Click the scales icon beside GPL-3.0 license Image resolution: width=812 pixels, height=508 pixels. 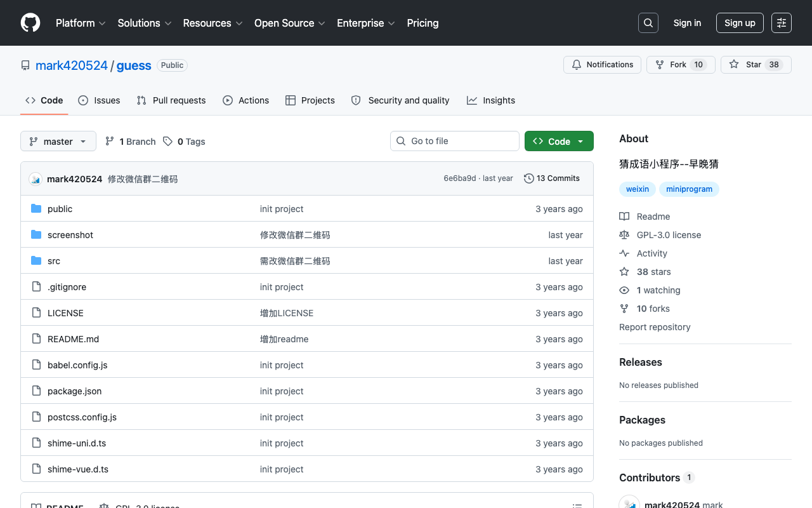(x=624, y=235)
